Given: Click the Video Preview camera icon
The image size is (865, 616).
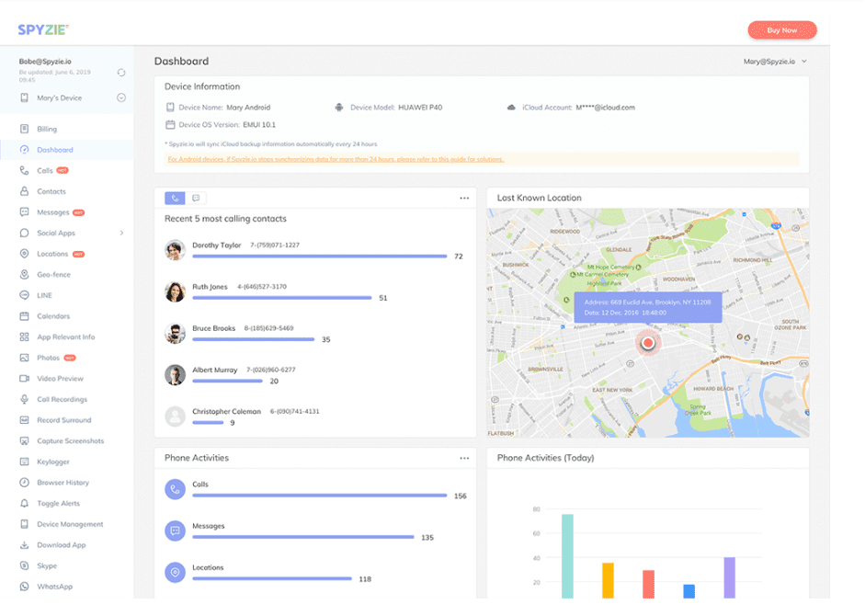Looking at the screenshot, I should point(24,379).
